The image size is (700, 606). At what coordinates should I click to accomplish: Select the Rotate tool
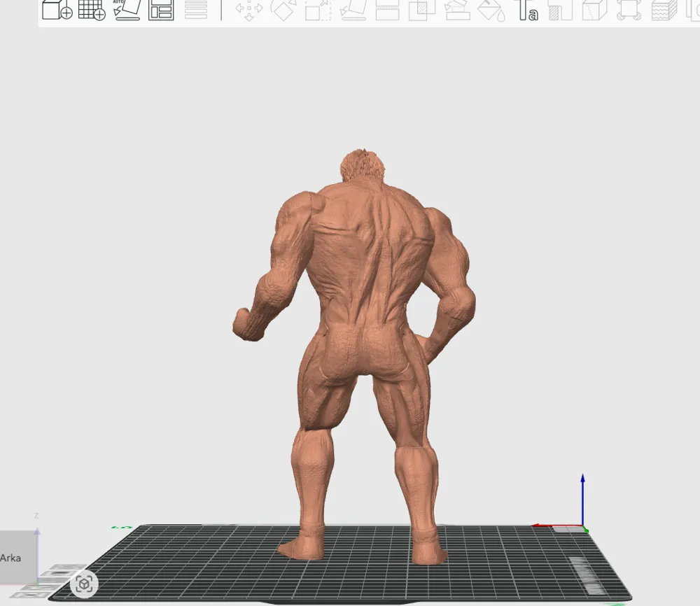pos(283,10)
